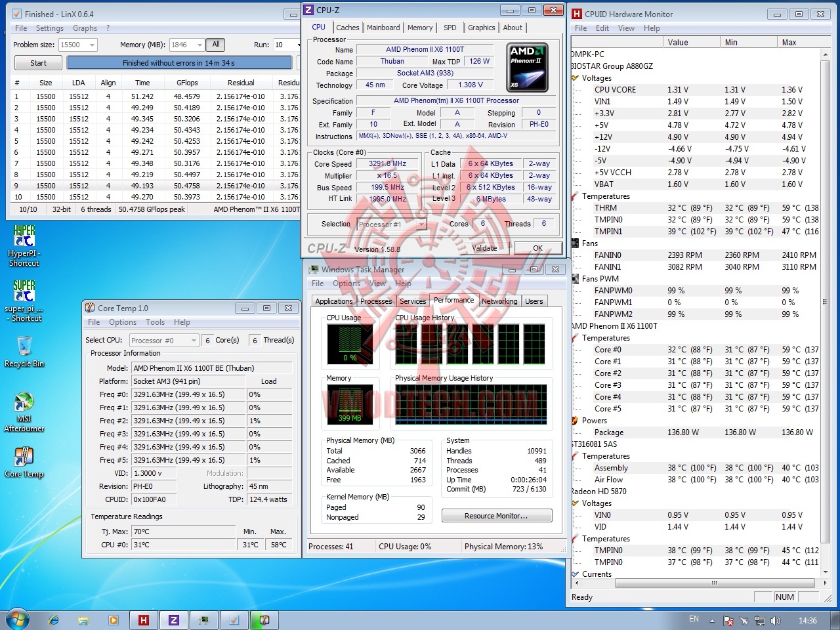Click the Validate button in CPU-Z
840x630 pixels.
484,248
